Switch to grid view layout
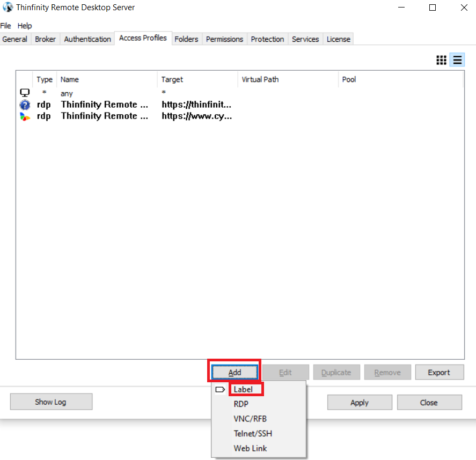The width and height of the screenshot is (476, 460). pos(441,60)
